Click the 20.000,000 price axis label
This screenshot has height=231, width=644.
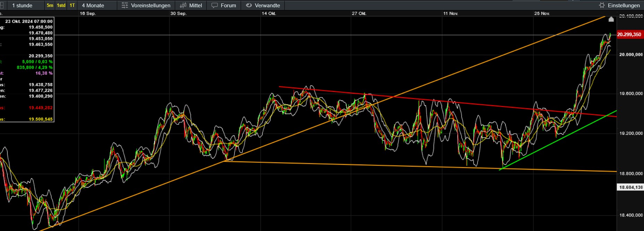point(631,54)
